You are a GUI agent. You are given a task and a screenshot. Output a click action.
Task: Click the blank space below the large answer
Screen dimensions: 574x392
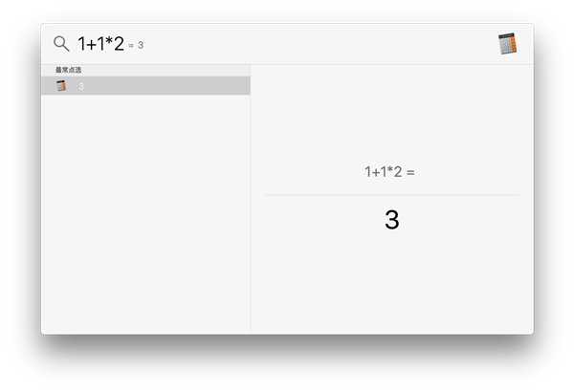point(391,287)
